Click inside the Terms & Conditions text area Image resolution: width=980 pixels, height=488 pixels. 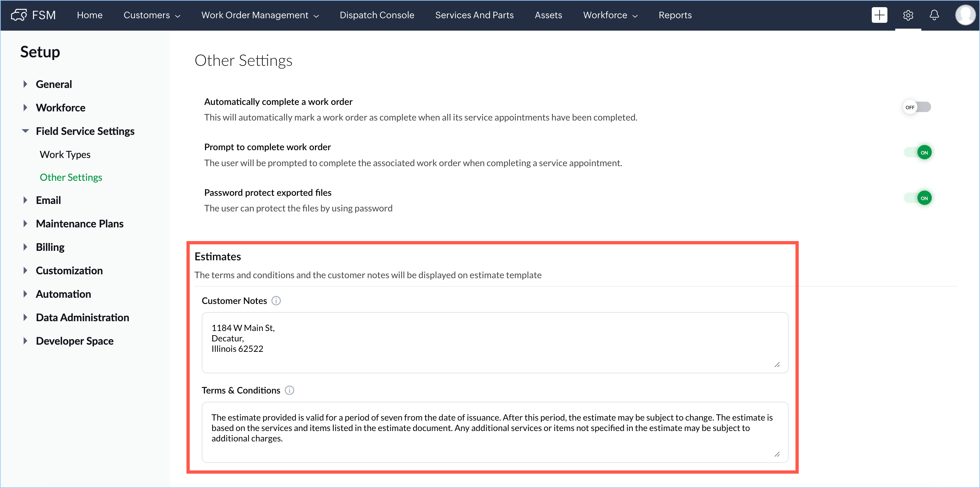pos(495,432)
